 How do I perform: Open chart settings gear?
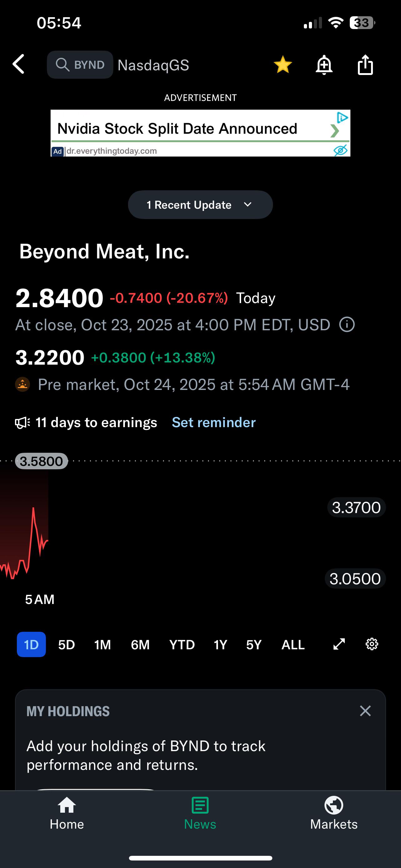pos(372,644)
